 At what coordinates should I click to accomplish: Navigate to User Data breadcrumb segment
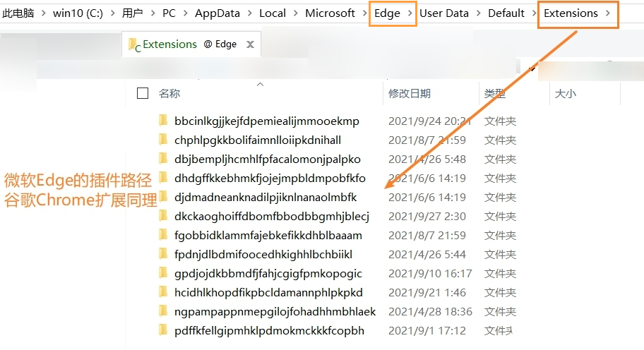(444, 13)
